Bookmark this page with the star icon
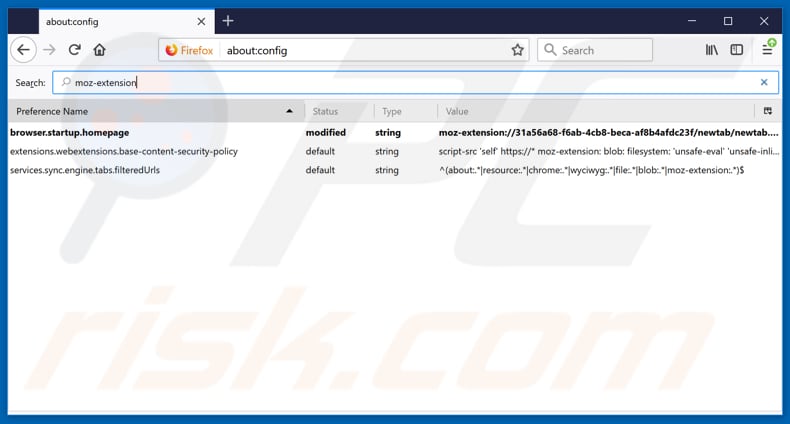Viewport: 790px width, 424px height. [517, 50]
